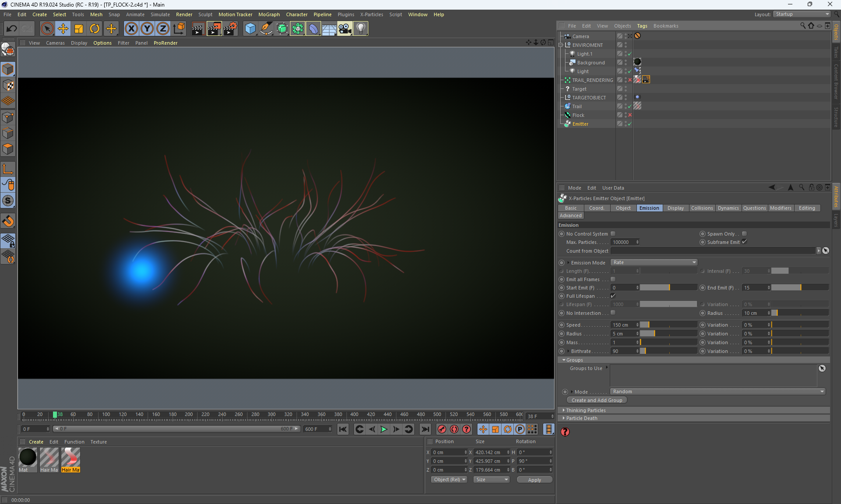This screenshot has width=841, height=504.
Task: Select the Move tool
Action: pos(63,29)
